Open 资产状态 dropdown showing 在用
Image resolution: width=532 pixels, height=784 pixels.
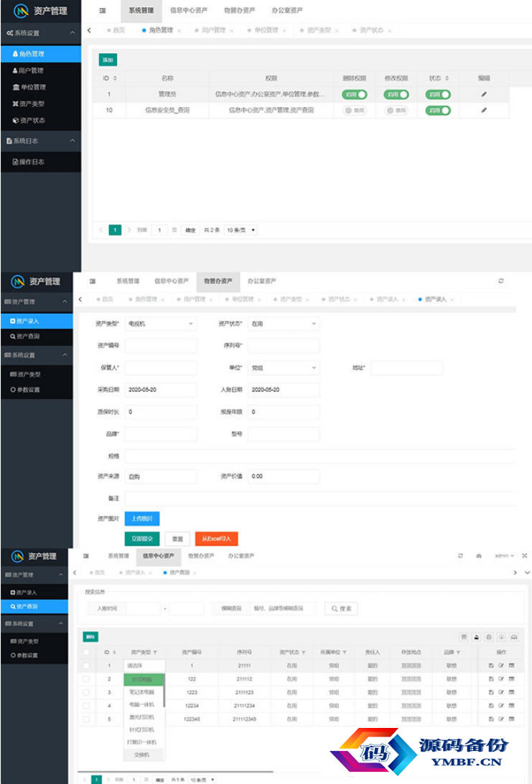point(284,324)
